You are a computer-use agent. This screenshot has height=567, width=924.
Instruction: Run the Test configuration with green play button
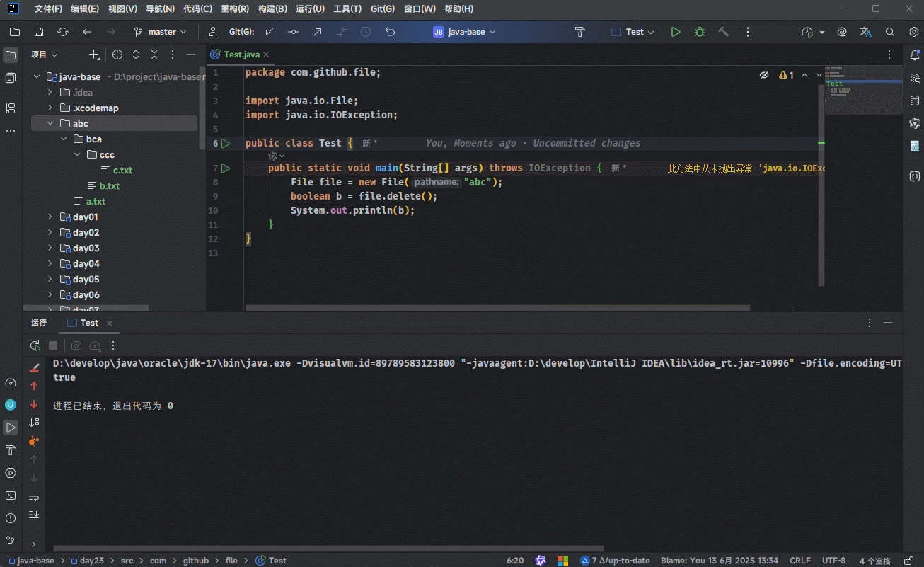(x=676, y=32)
